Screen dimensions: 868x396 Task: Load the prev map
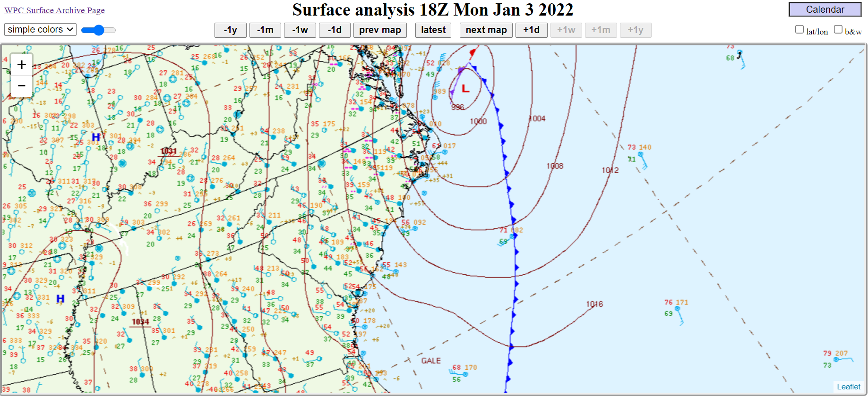point(380,30)
